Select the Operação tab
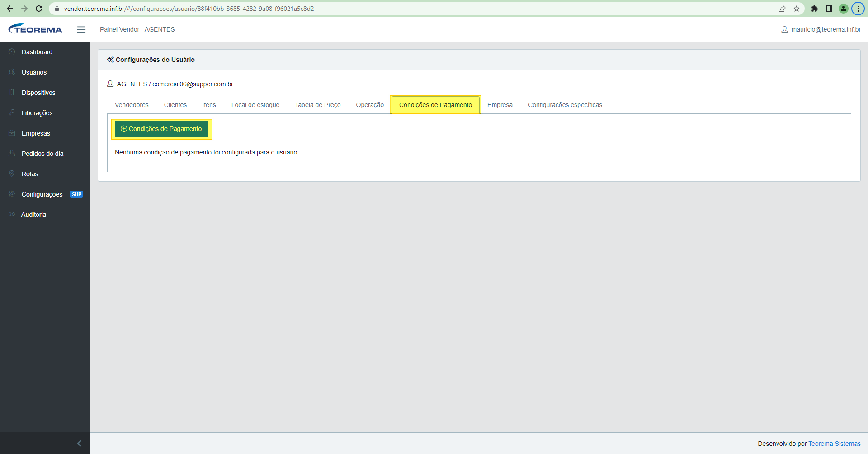This screenshot has width=868, height=454. pos(370,105)
